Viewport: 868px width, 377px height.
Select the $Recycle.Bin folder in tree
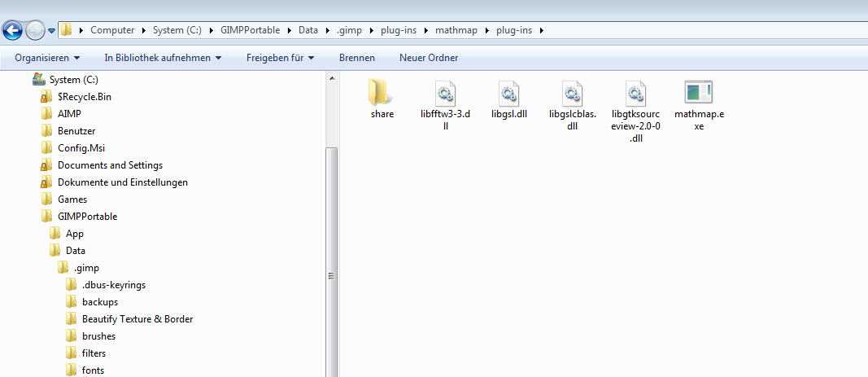pos(84,97)
